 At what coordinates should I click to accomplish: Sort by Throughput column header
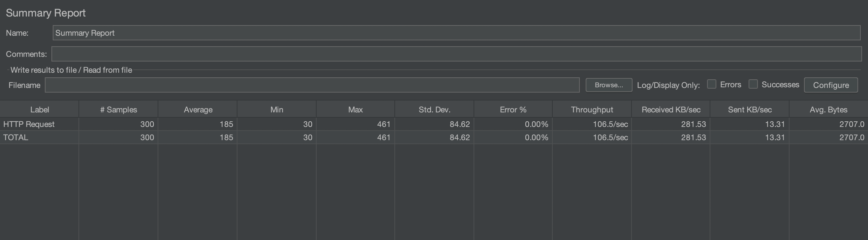click(x=592, y=110)
